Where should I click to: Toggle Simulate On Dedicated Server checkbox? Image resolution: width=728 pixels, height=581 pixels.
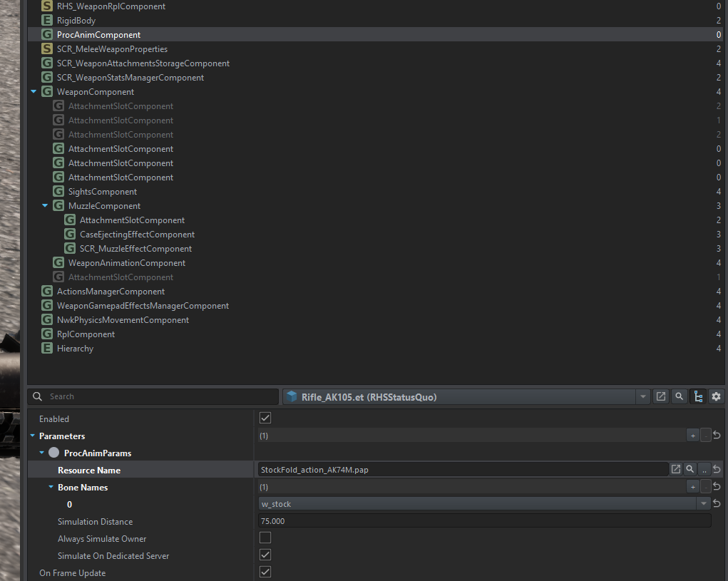265,555
